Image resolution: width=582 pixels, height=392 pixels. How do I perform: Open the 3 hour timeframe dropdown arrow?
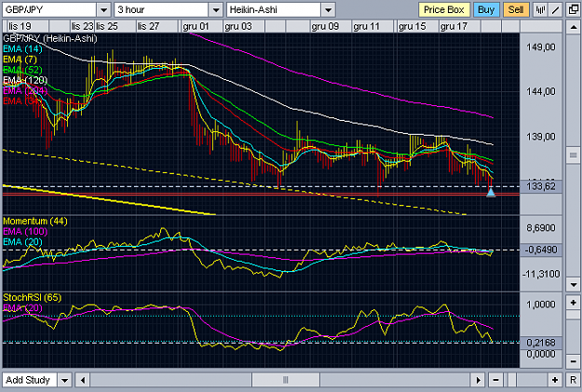pos(216,10)
